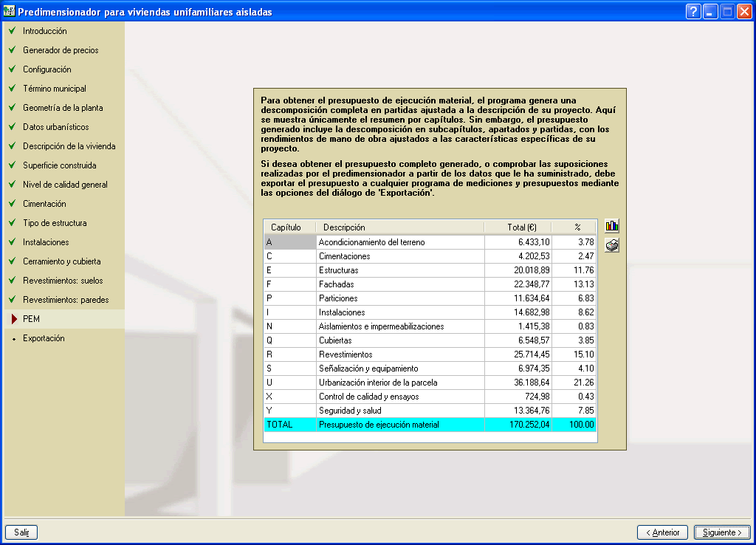Select the Tipo de estructura step
756x545 pixels.
tap(55, 223)
